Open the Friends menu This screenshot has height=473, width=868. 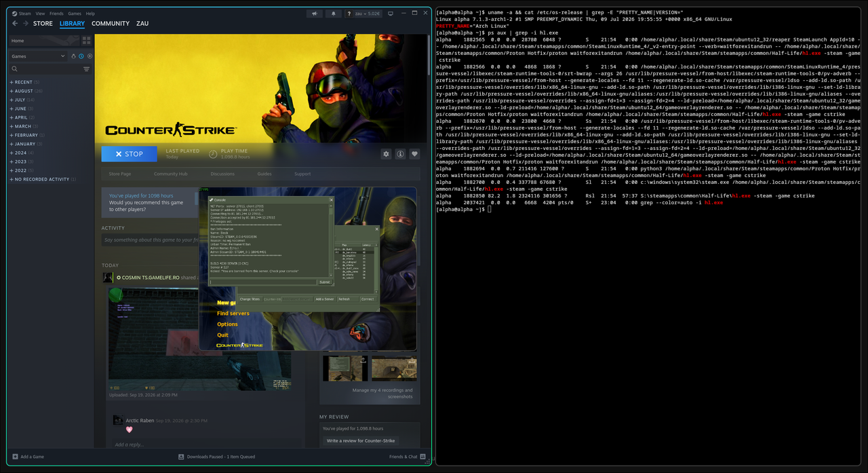[56, 13]
